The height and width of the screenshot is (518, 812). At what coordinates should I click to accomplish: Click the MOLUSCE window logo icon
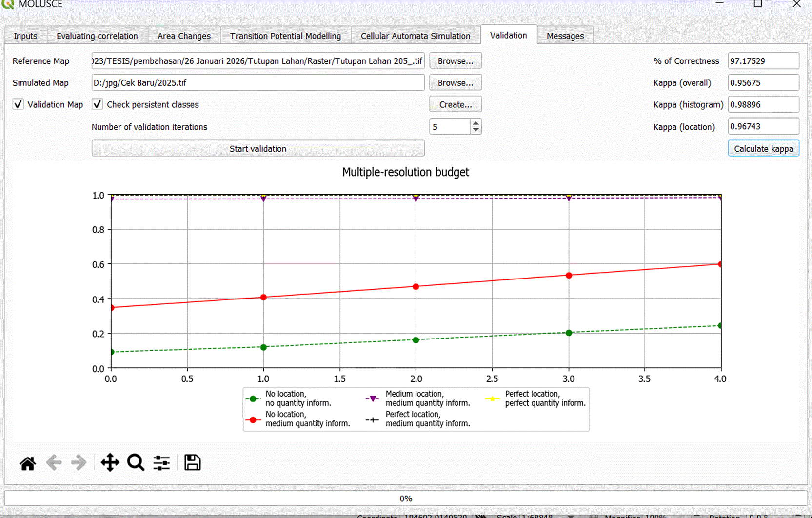[7, 4]
